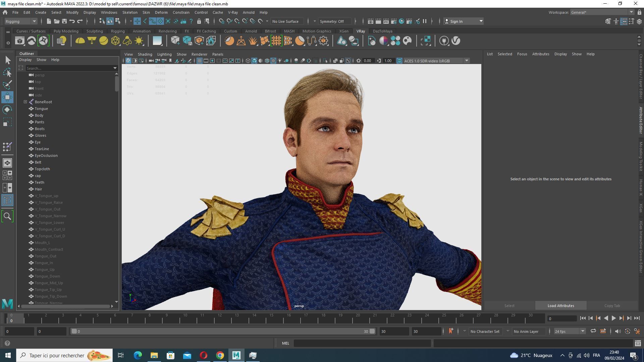Open the Outliner Display menu
Screen dimensions: 644x362
click(25, 60)
